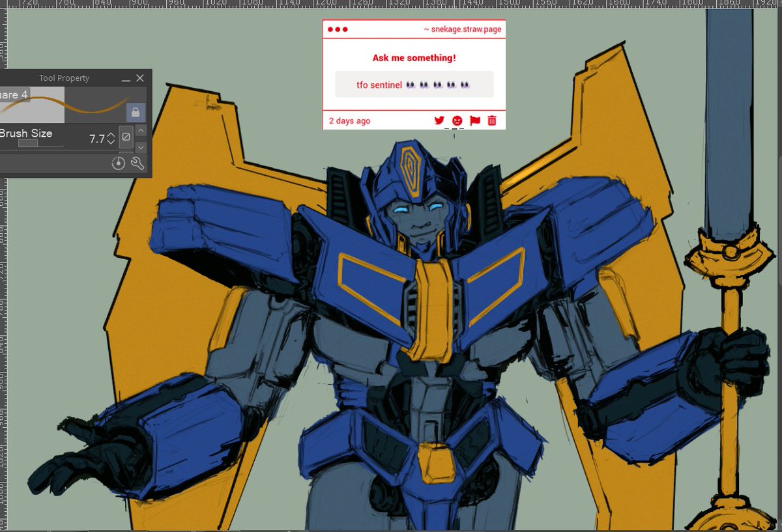This screenshot has height=532, width=782.
Task: Reset tool properties with the circular dial icon
Action: 118,163
